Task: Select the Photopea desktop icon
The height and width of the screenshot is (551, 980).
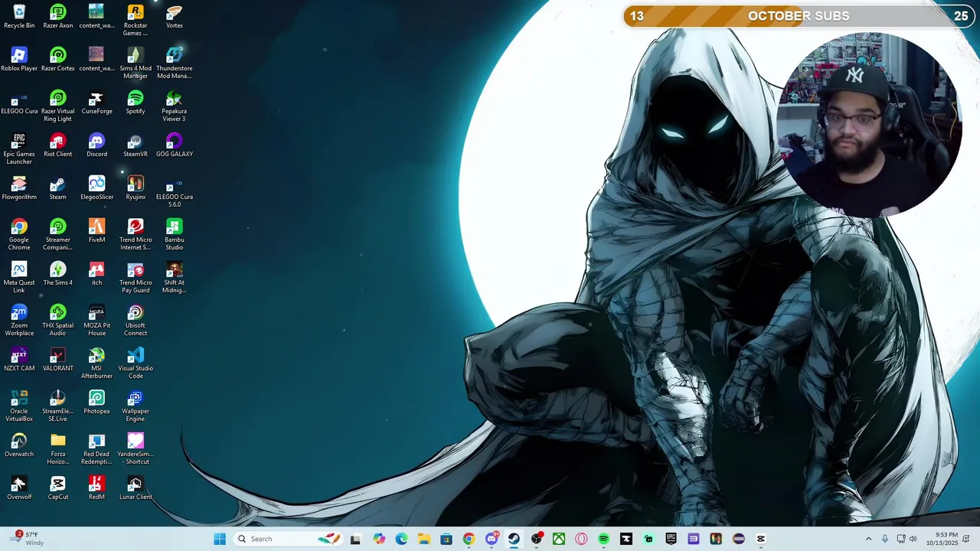Action: (96, 403)
